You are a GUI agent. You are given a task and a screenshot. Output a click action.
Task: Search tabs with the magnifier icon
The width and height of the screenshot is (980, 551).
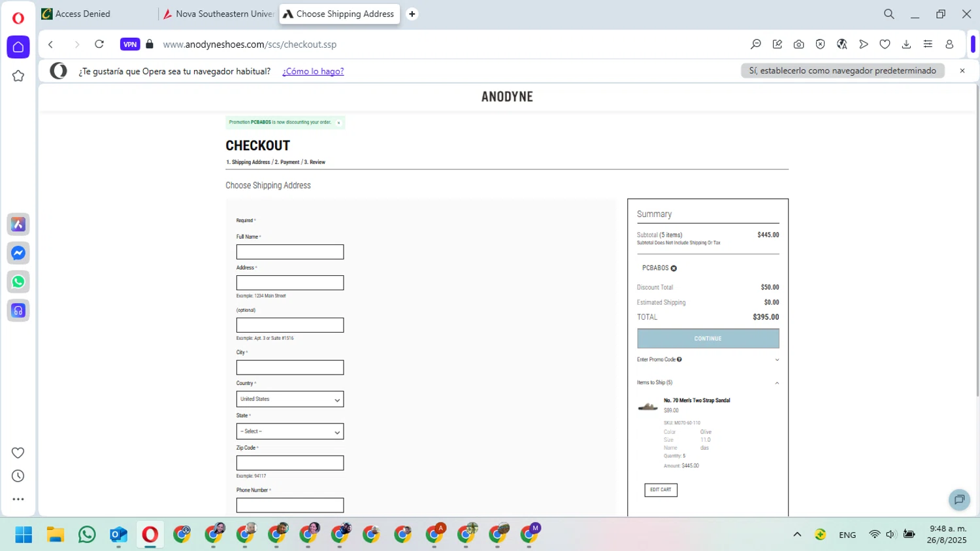(889, 14)
